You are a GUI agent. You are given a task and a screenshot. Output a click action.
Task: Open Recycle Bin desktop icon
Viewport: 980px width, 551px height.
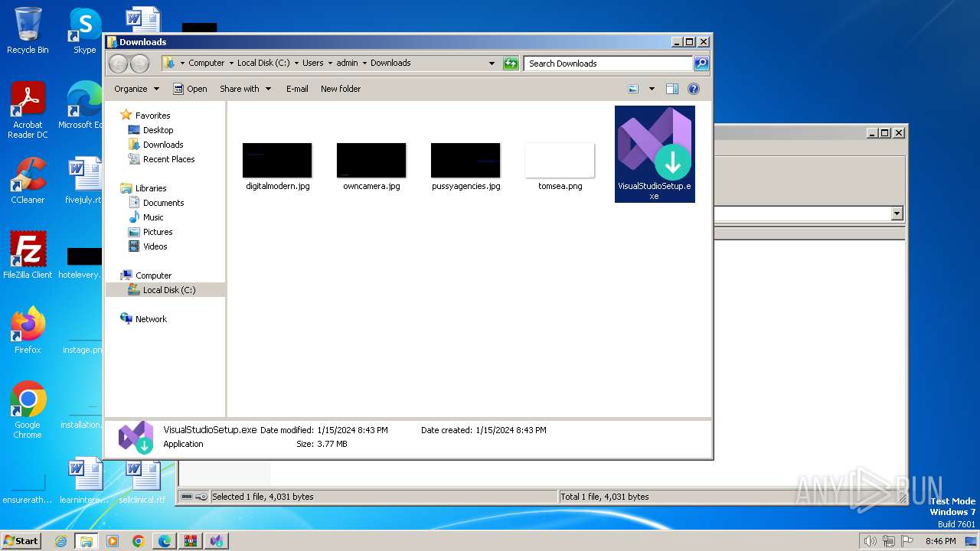(28, 31)
